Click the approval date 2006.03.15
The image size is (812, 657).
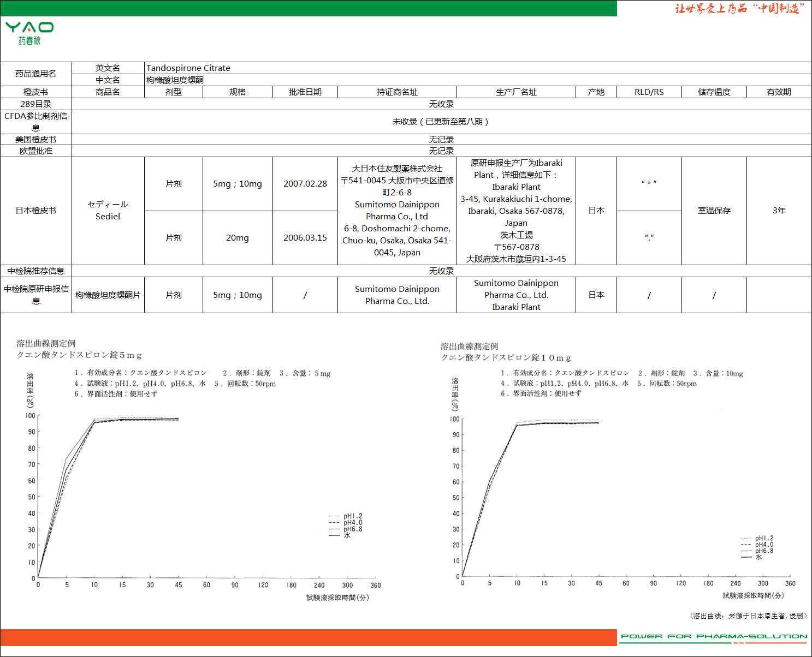(305, 238)
